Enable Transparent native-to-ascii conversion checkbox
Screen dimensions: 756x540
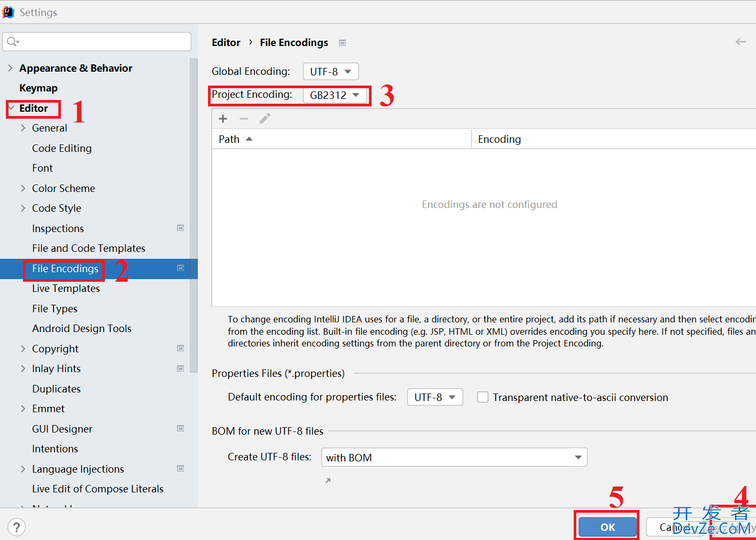coord(483,397)
